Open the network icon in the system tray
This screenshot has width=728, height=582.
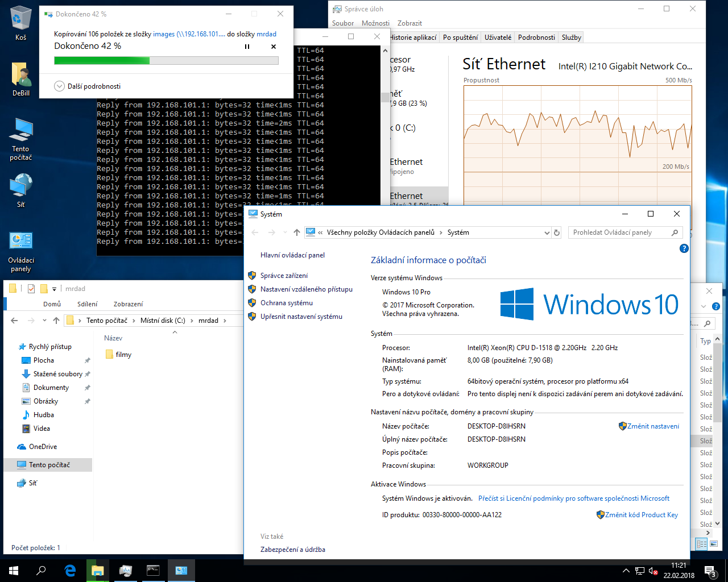click(x=640, y=571)
